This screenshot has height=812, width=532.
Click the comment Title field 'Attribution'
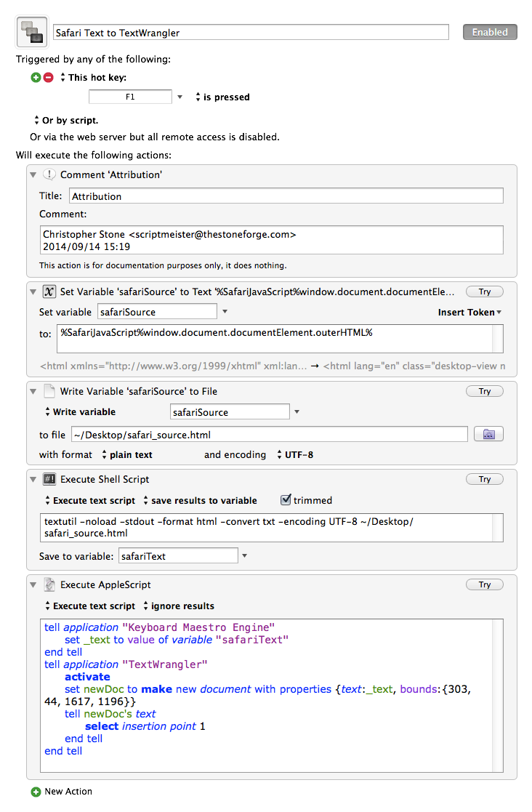coord(286,196)
